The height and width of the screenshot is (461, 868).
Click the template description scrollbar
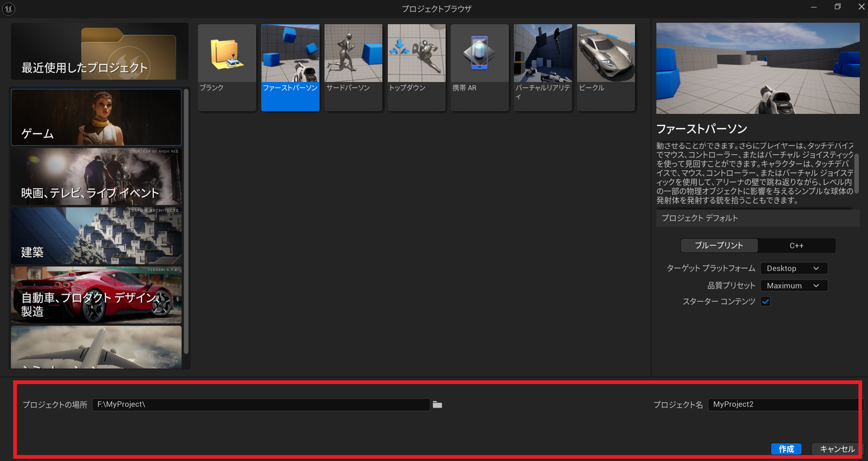tap(857, 174)
